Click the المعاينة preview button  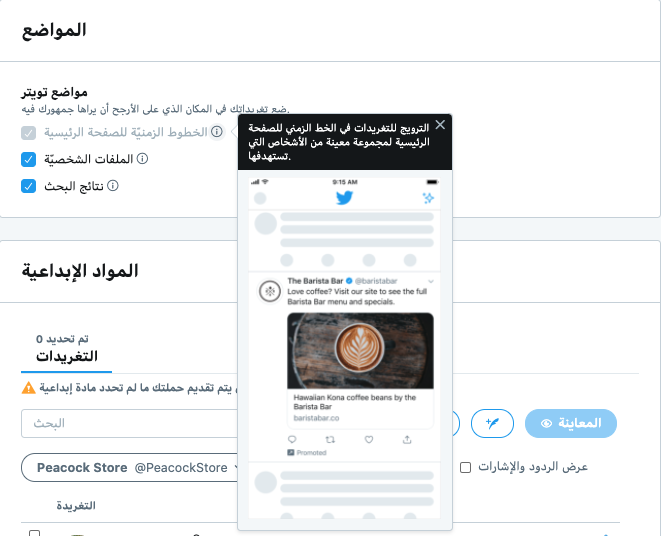pos(571,423)
